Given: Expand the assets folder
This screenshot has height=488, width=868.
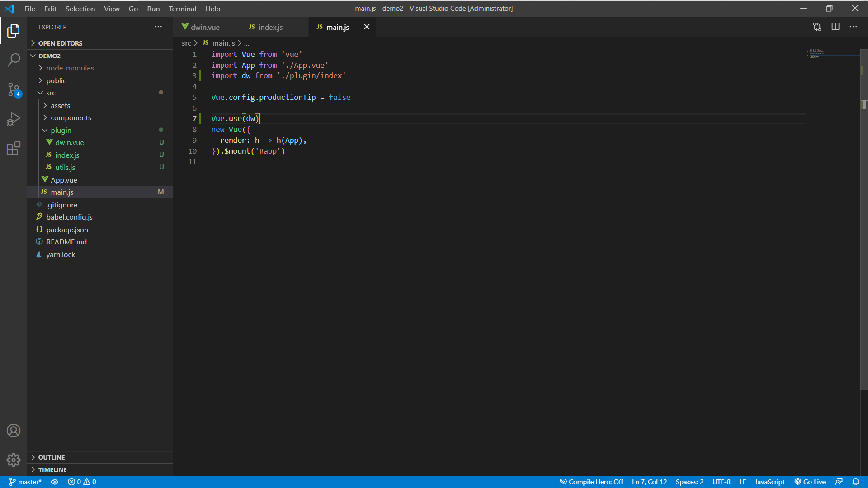Looking at the screenshot, I should tap(100, 105).
